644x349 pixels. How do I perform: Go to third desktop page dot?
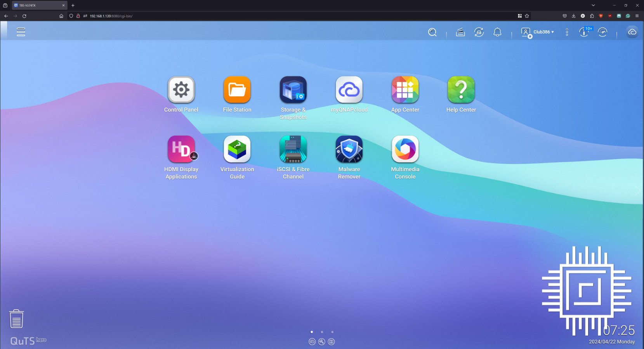pos(332,332)
